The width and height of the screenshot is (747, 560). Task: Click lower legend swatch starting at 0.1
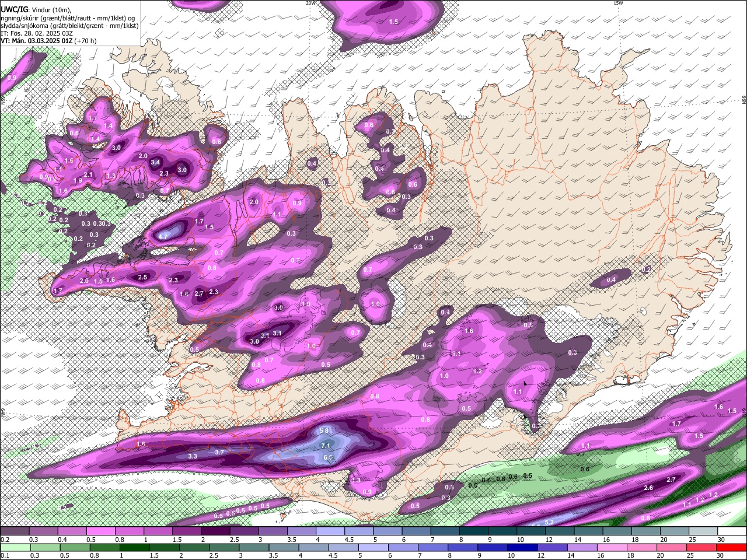pyautogui.click(x=15, y=548)
